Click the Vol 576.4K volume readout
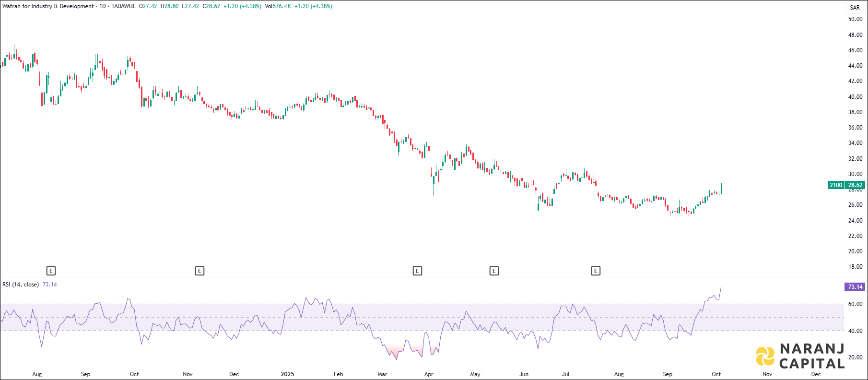 coord(278,6)
